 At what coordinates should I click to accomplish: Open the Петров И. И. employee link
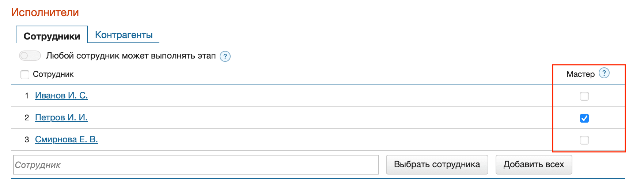click(x=61, y=117)
